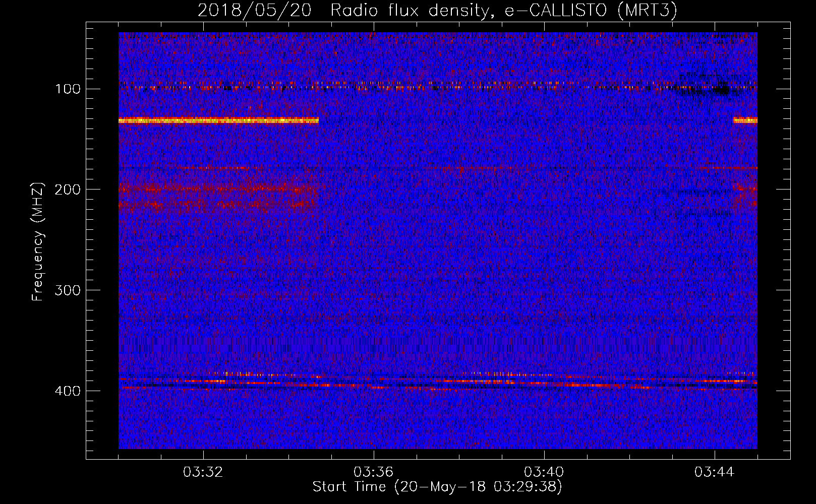Click the 'Frequency (MHZ)' axis label

tap(38, 241)
